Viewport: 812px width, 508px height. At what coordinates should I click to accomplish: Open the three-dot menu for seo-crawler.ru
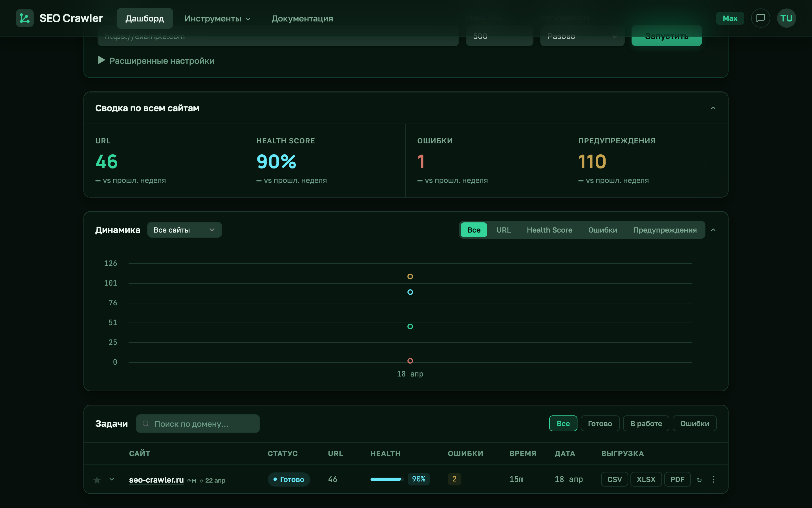coord(714,479)
